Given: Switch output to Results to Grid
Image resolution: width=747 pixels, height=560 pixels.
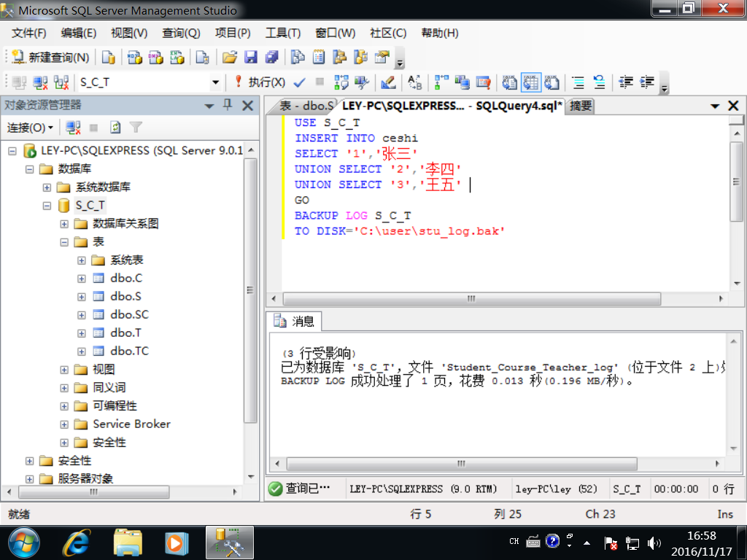Looking at the screenshot, I should [531, 83].
